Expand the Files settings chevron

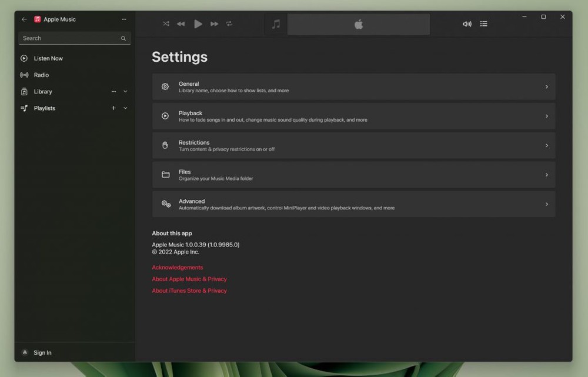pyautogui.click(x=547, y=175)
